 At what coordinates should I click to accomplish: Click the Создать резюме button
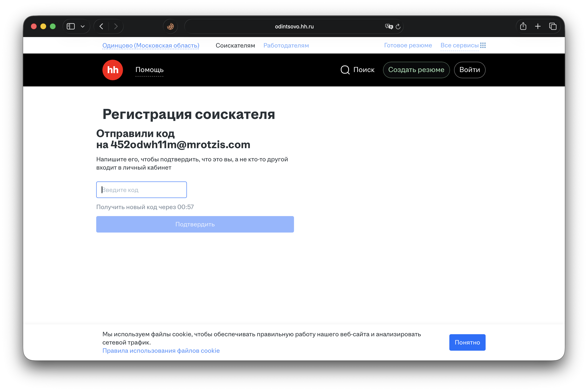point(416,70)
